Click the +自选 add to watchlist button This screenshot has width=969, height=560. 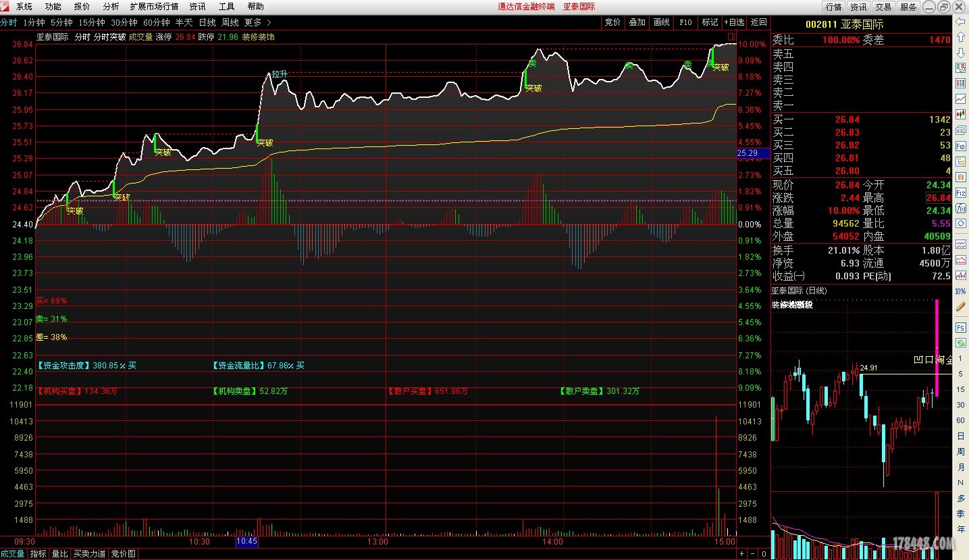[735, 22]
